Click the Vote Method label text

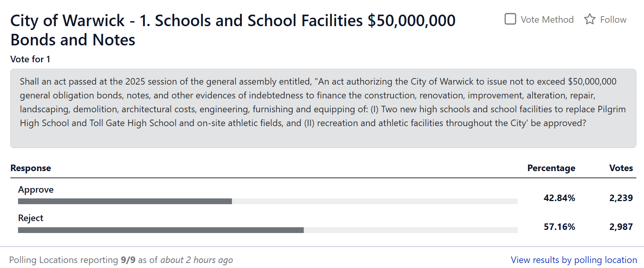pyautogui.click(x=547, y=20)
